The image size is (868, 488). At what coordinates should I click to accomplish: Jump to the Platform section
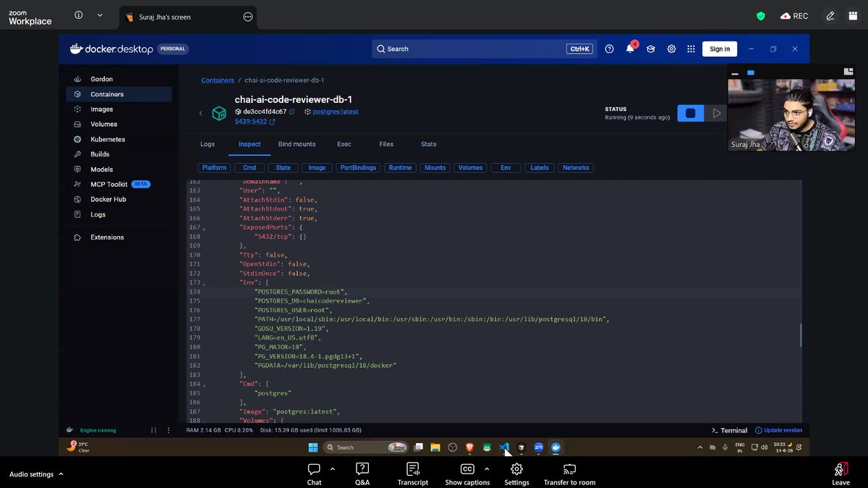point(214,167)
